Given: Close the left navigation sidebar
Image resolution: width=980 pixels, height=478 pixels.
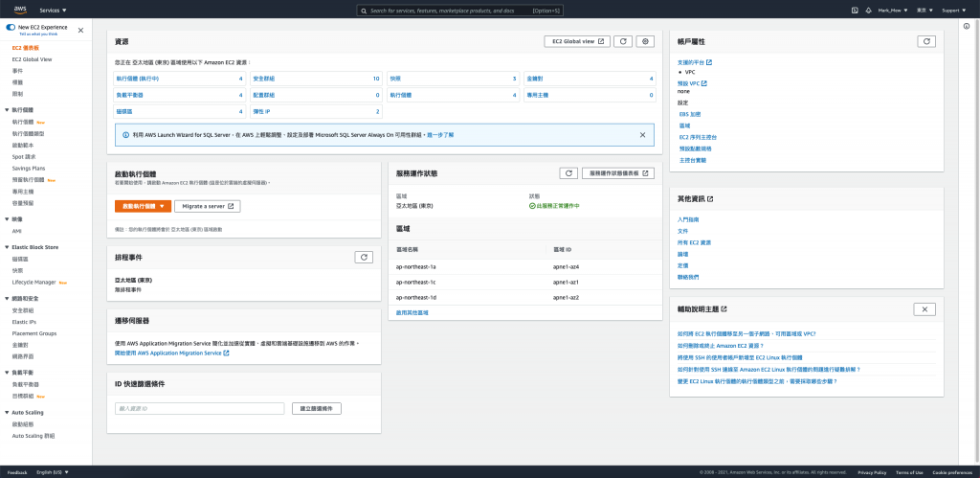Looking at the screenshot, I should (80, 30).
